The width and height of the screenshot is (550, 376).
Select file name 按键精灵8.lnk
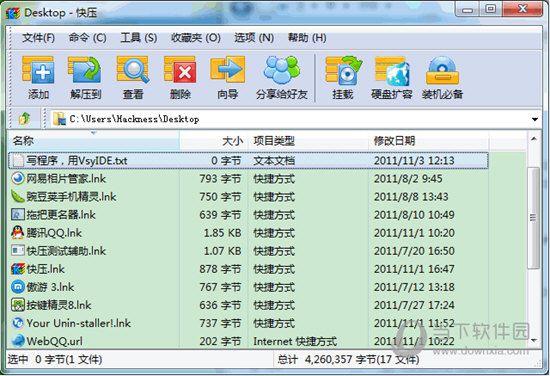click(59, 305)
